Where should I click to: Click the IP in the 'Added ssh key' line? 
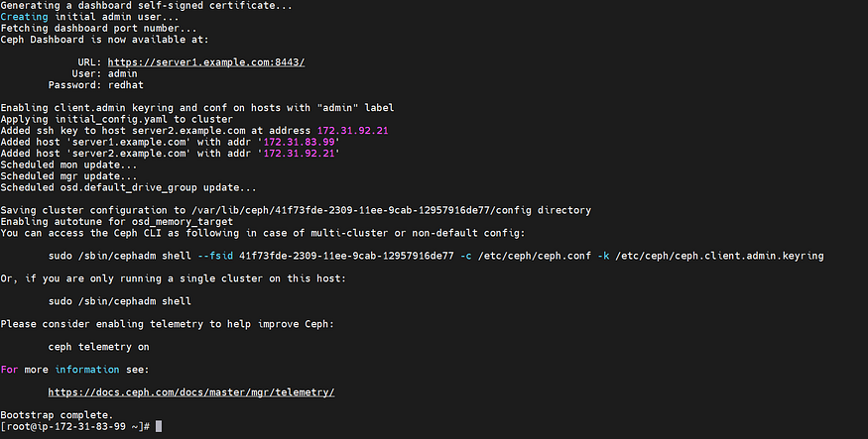(352, 131)
